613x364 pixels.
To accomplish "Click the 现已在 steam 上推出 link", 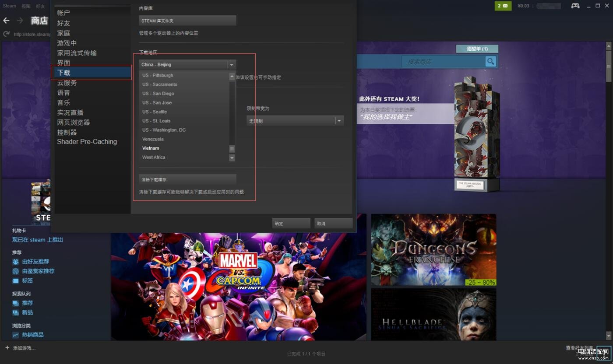I will [x=38, y=240].
